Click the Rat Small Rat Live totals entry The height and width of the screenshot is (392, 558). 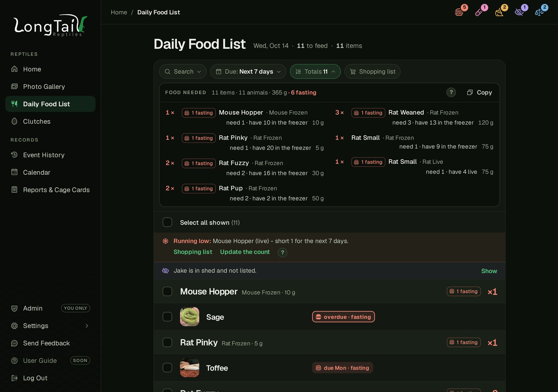(x=414, y=167)
